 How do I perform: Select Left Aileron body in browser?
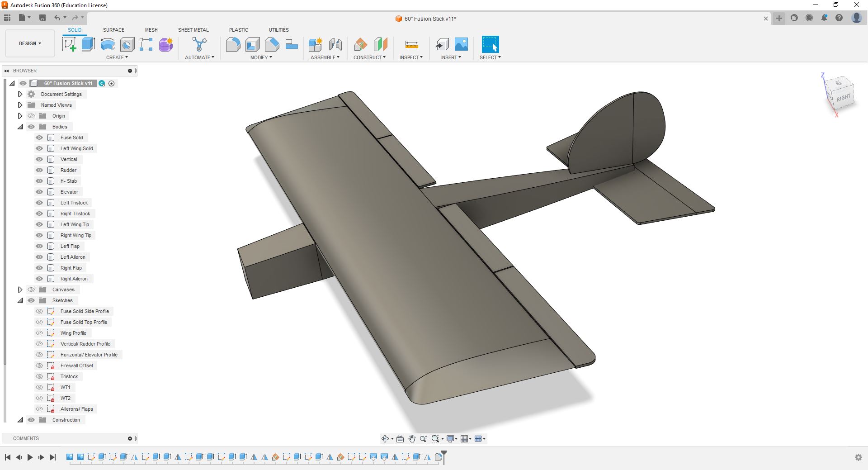click(x=73, y=257)
